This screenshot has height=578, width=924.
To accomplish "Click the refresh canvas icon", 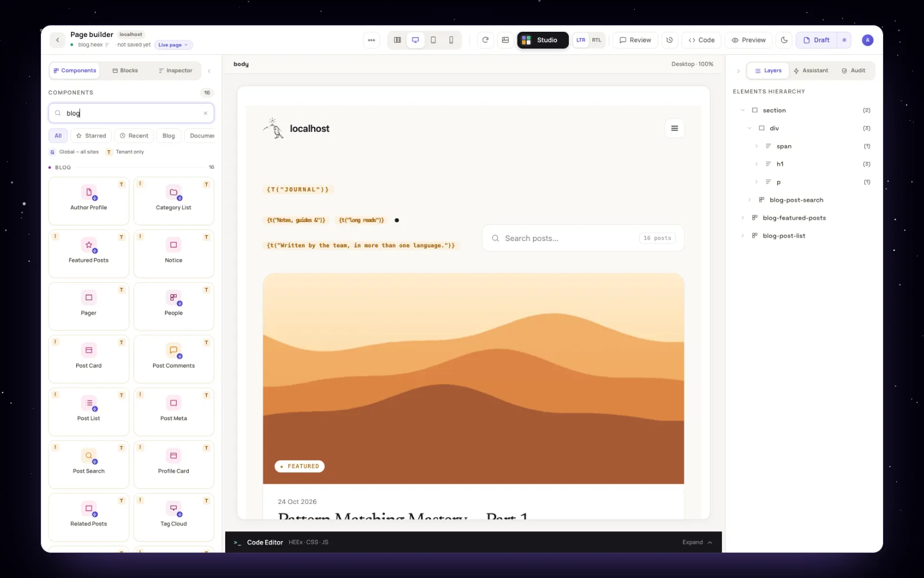I will point(486,40).
